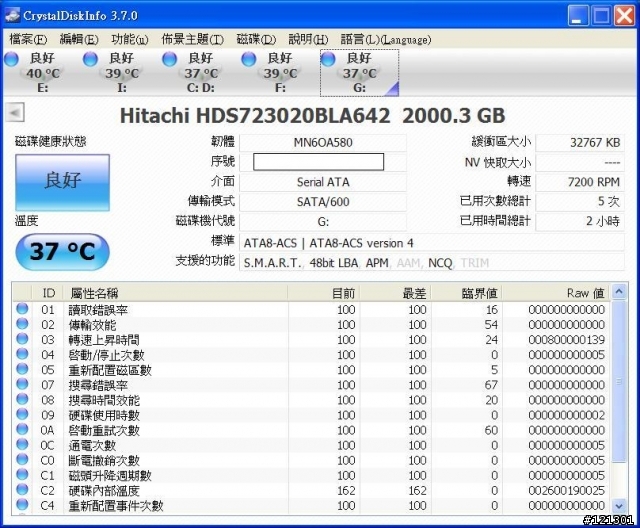Open the 編輯(E) menu

tap(79, 40)
